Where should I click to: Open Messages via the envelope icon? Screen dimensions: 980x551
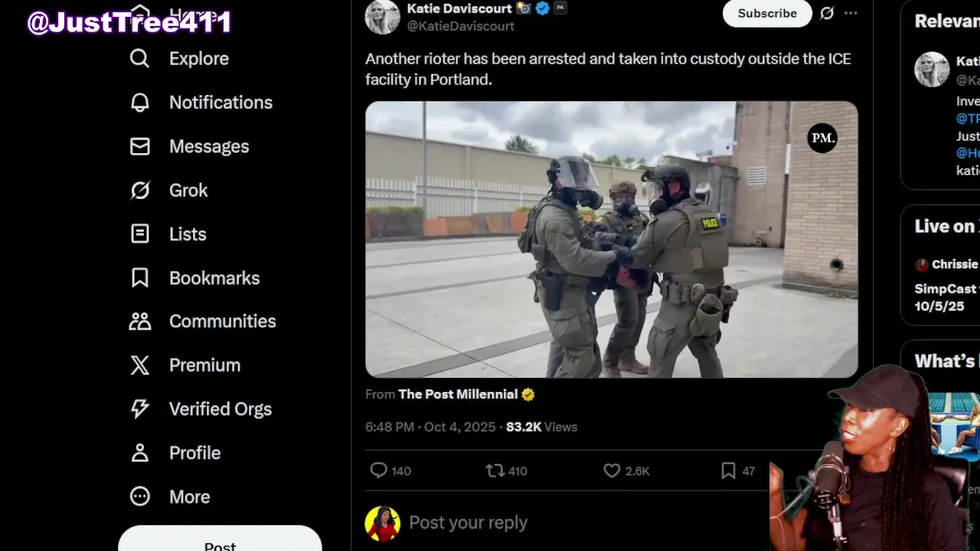[x=139, y=146]
